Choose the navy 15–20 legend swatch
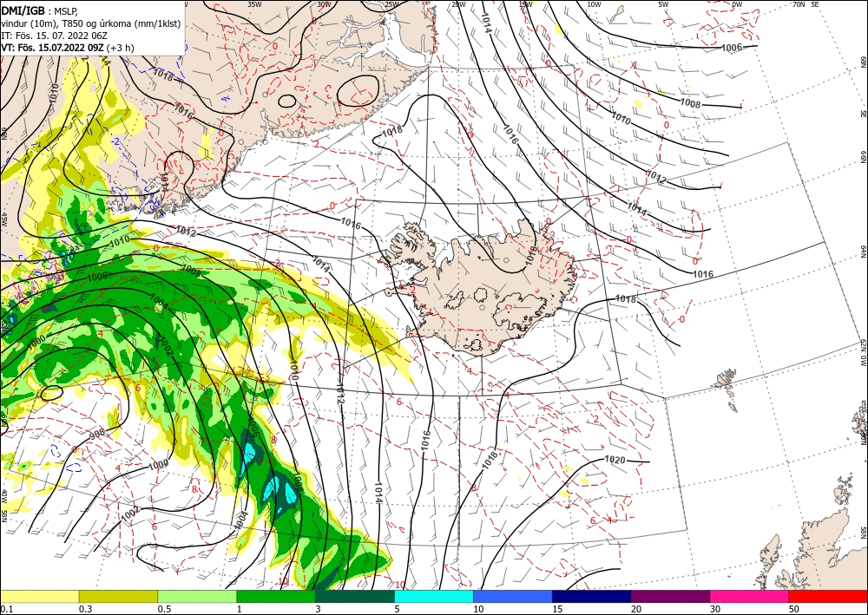Image resolution: width=868 pixels, height=615 pixels. click(591, 596)
